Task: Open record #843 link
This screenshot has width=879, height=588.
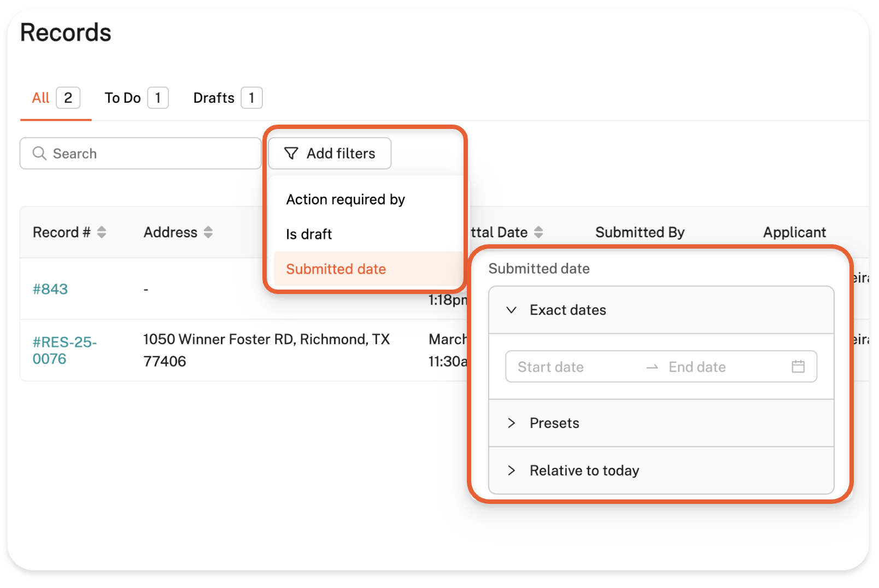Action: point(50,289)
